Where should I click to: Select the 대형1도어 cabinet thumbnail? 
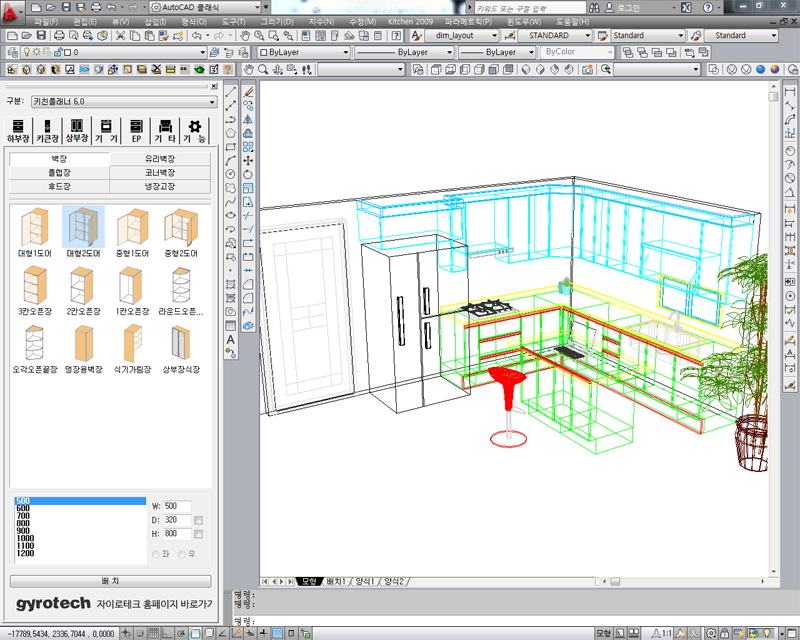coord(35,232)
